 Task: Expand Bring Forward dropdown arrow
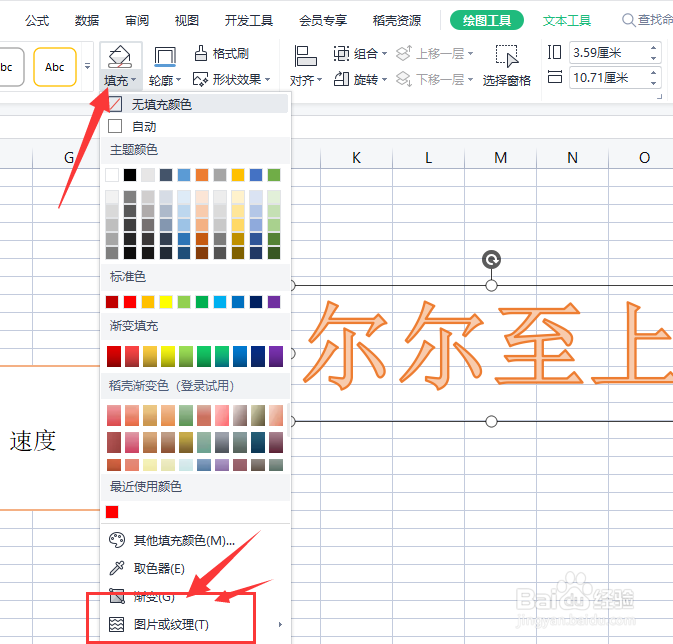pyautogui.click(x=470, y=54)
